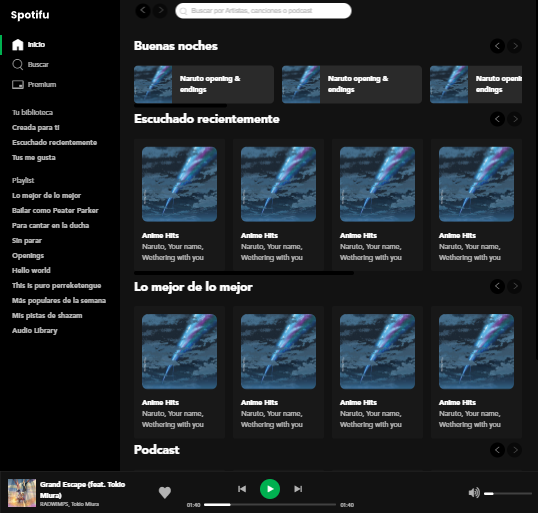Open Premium menu label
The image size is (538, 513).
tap(42, 84)
